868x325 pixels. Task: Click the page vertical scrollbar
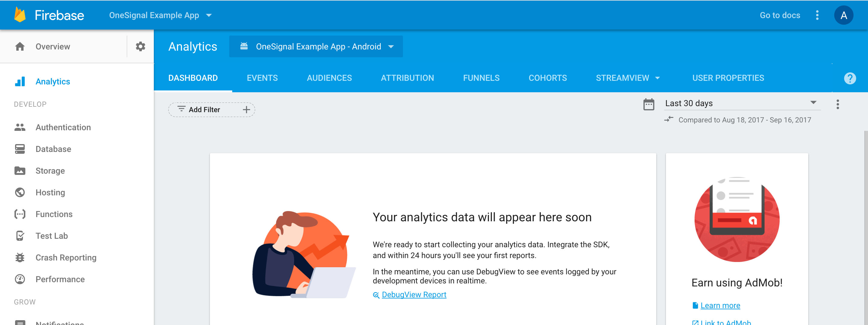point(866,228)
